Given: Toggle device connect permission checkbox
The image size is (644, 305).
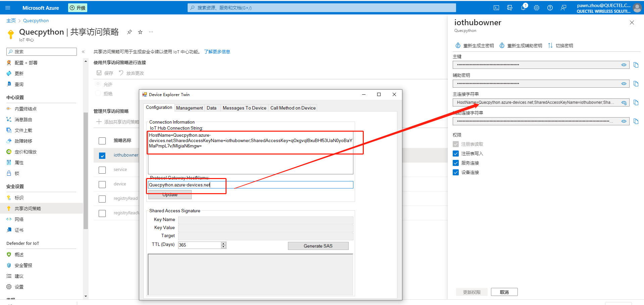Looking at the screenshot, I should tap(456, 172).
